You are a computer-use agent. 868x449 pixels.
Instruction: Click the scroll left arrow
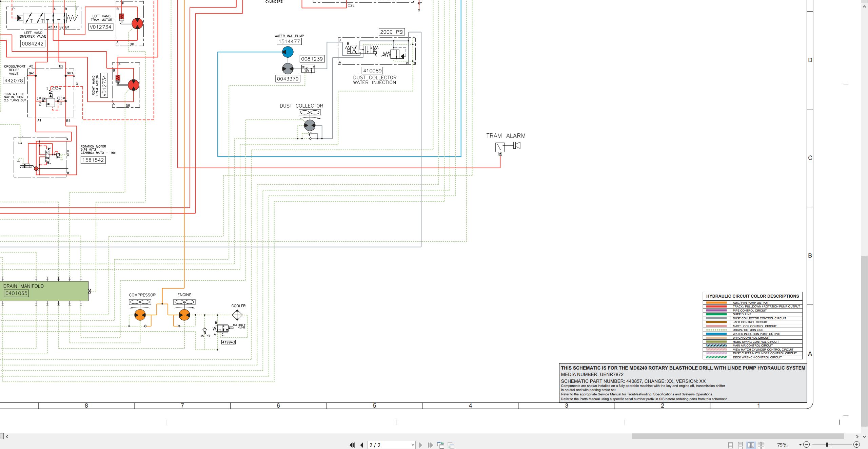point(7,436)
